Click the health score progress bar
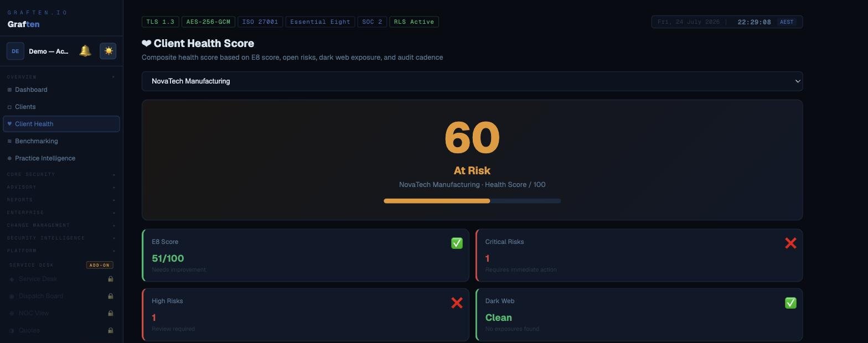Viewport: 868px width, 343px height. point(472,201)
